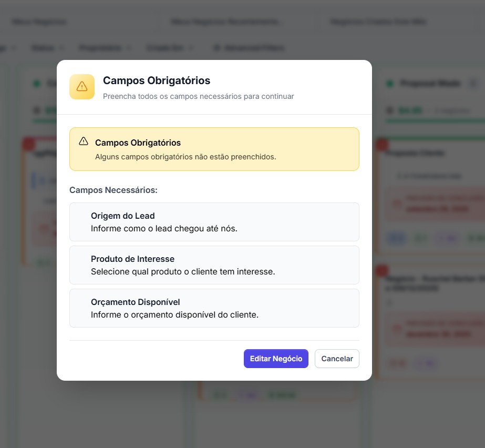Switch to the Meus Negócios tab
This screenshot has width=485, height=448.
[39, 22]
